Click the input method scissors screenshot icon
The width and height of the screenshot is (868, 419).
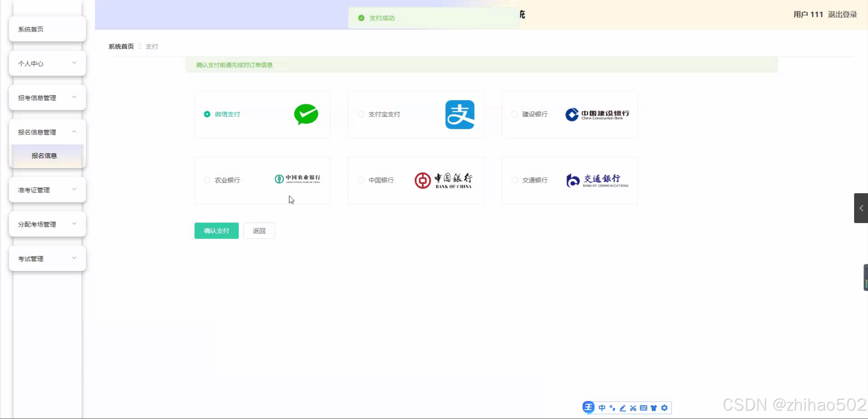633,408
